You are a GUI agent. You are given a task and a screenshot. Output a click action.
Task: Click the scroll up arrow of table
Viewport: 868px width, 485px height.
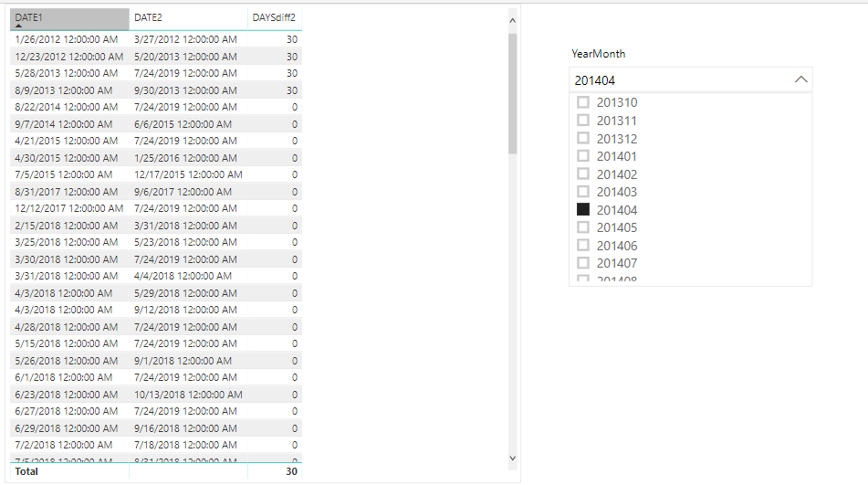(x=513, y=20)
